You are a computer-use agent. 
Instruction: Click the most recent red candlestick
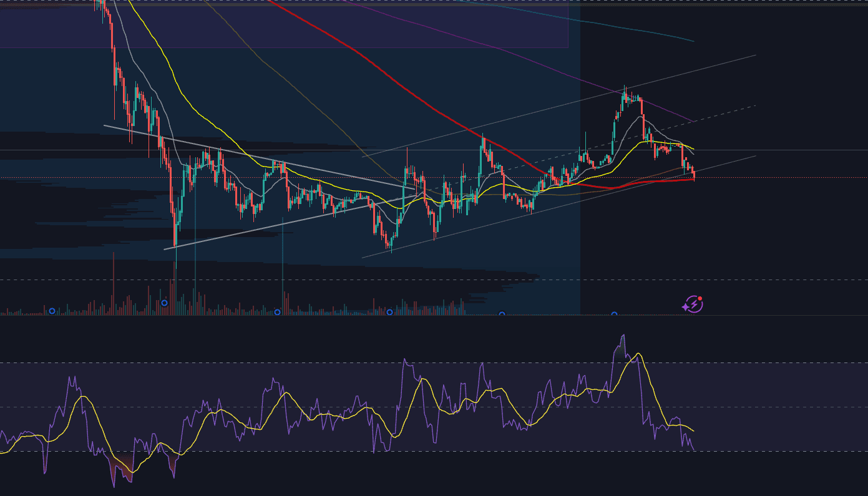693,176
